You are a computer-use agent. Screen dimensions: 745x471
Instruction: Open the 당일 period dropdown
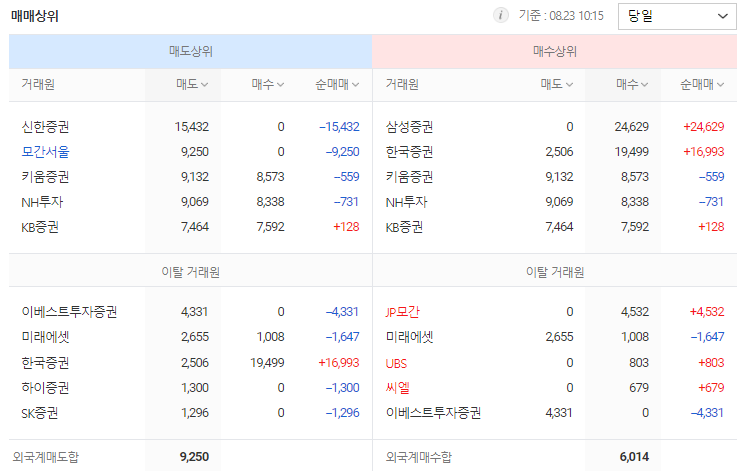pyautogui.click(x=677, y=17)
